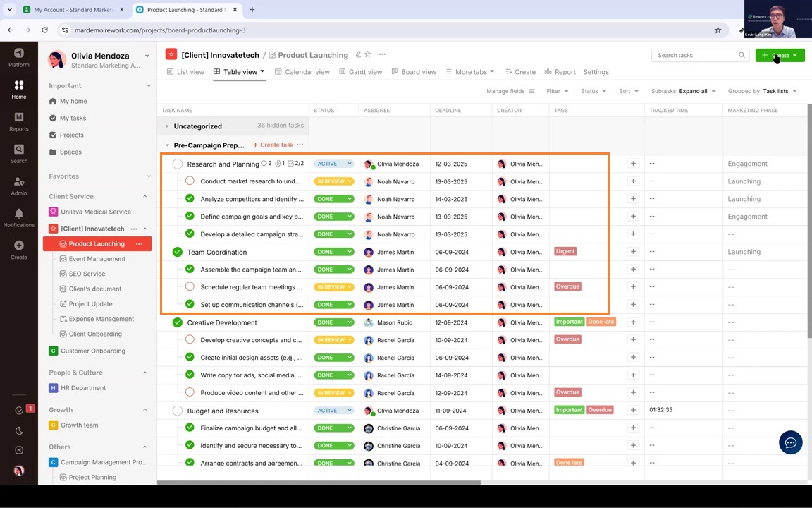Open the Sort dropdown
The width and height of the screenshot is (812, 508).
tap(628, 91)
